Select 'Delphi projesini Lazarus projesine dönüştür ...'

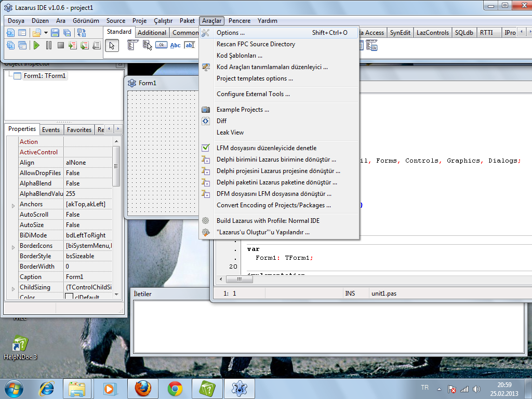[279, 171]
